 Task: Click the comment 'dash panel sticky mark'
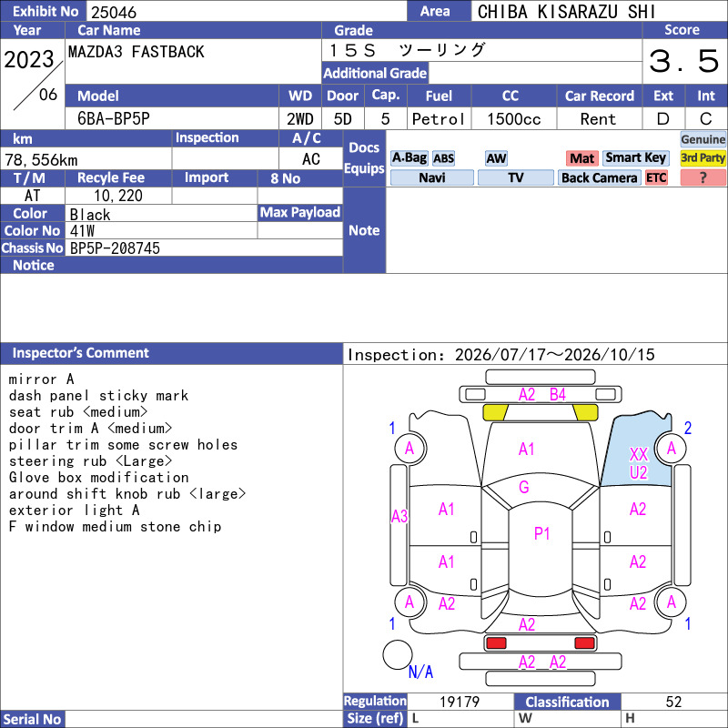(99, 396)
